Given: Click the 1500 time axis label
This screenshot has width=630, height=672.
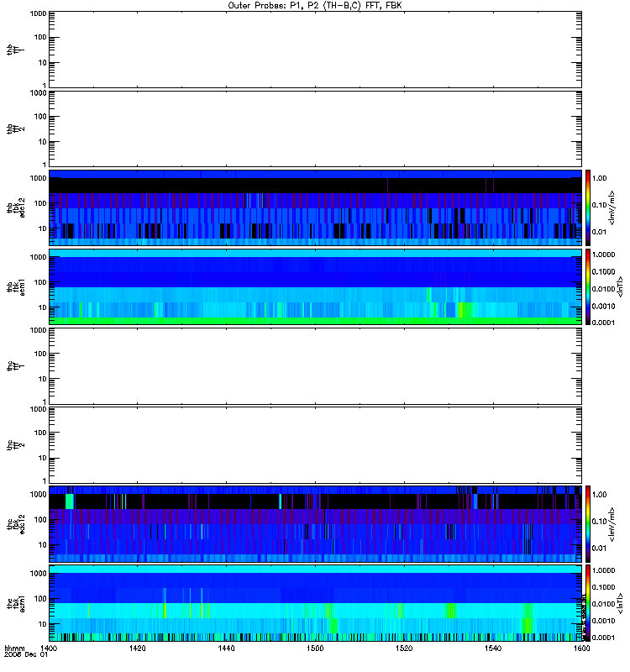Looking at the screenshot, I should (x=315, y=648).
